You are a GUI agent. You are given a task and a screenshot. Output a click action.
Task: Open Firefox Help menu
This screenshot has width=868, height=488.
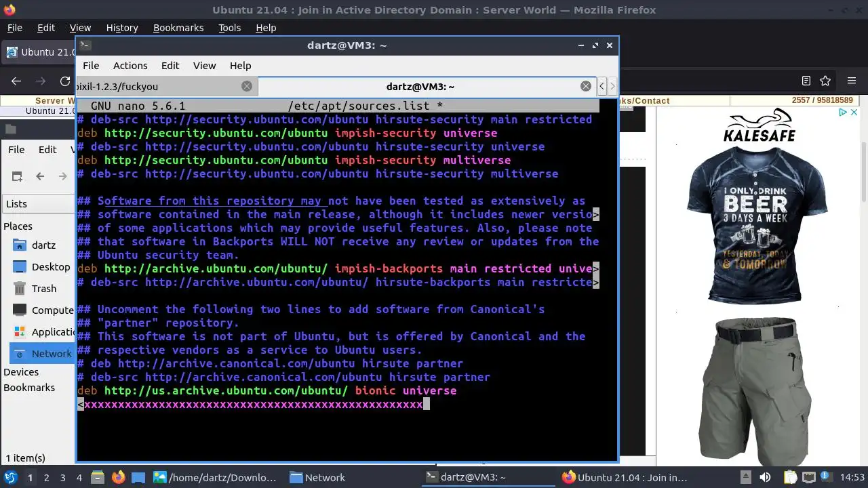point(266,28)
